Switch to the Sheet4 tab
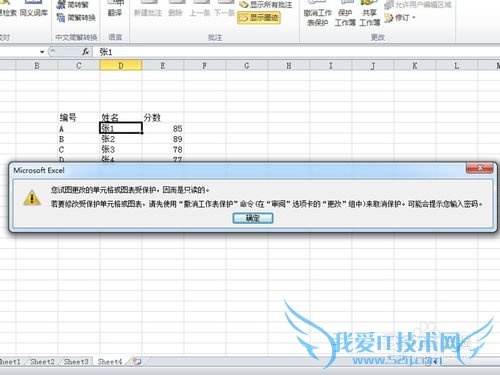Screen dimensions: 500x375 coord(110,362)
